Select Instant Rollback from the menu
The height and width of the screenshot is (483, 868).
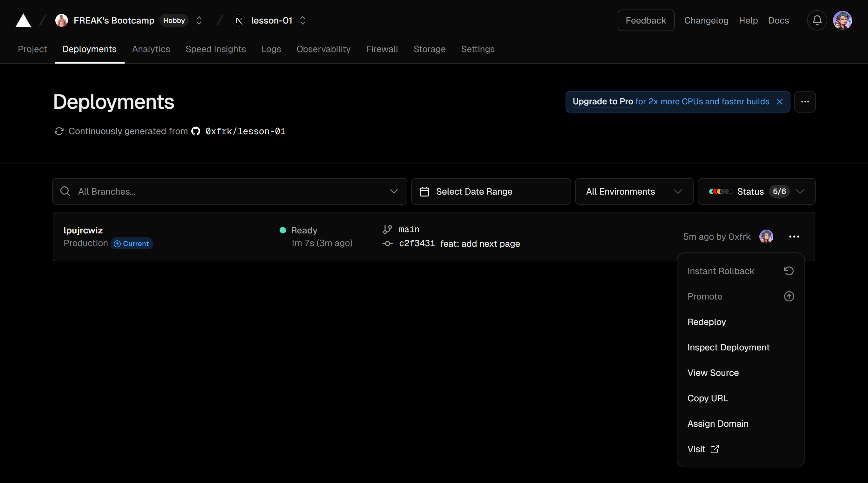(741, 271)
